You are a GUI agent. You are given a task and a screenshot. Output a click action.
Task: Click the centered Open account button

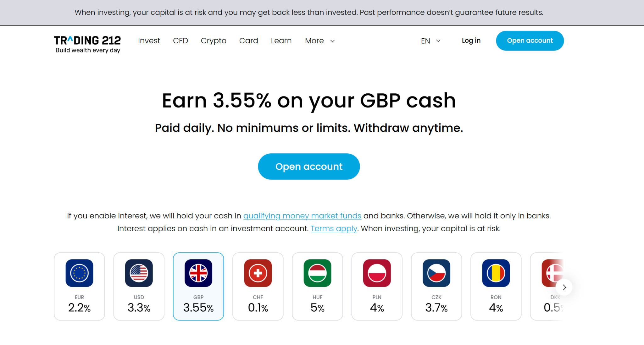tap(309, 167)
